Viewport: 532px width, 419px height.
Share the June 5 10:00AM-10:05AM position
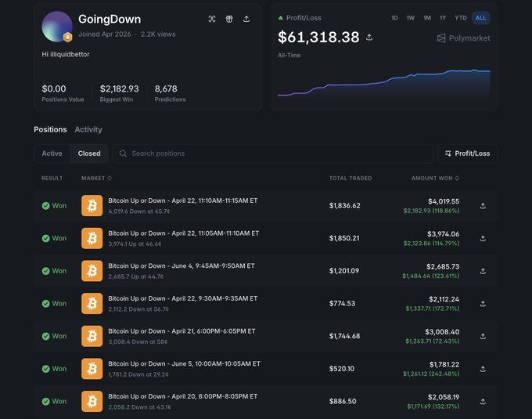tap(483, 369)
